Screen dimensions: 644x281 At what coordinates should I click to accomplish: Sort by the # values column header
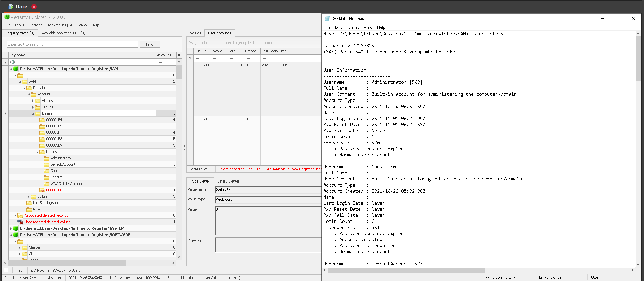point(166,55)
